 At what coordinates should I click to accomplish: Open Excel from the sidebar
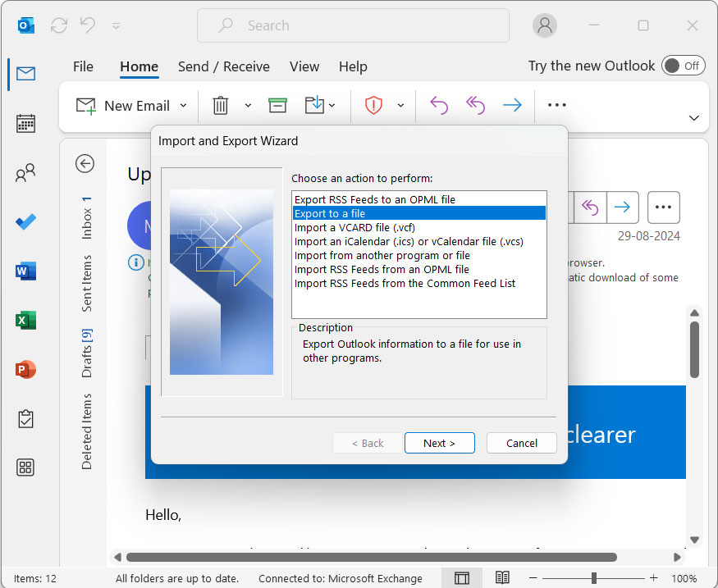click(x=25, y=320)
